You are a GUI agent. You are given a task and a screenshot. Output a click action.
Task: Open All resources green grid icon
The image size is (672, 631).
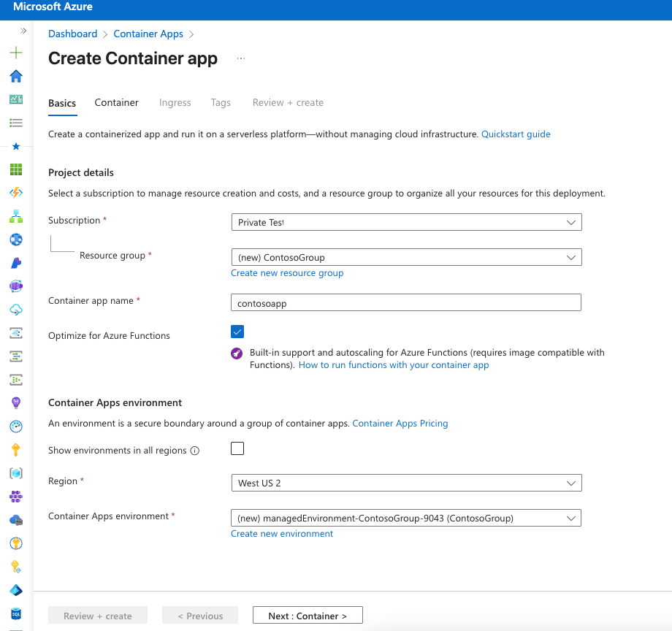click(16, 169)
